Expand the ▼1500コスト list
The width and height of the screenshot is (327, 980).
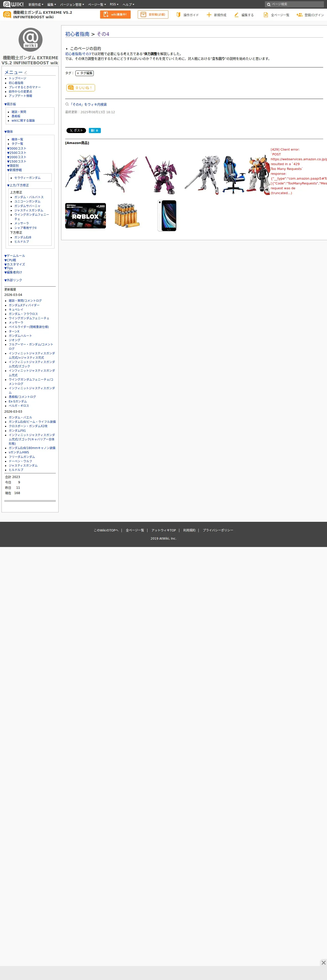click(x=17, y=162)
